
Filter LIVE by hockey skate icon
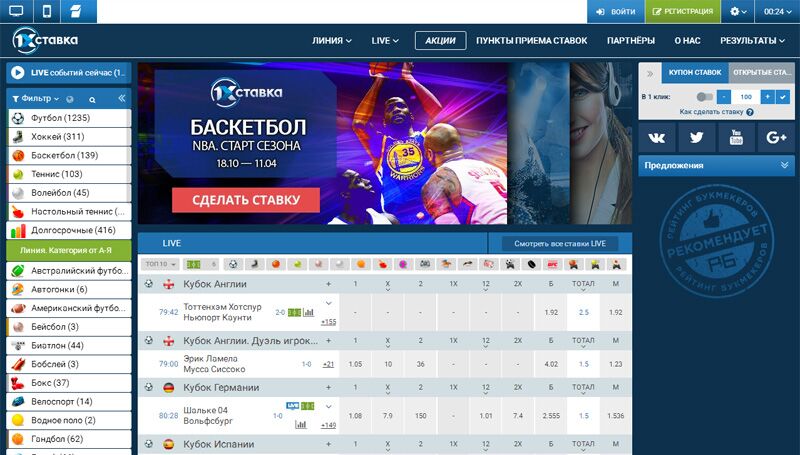pos(255,264)
